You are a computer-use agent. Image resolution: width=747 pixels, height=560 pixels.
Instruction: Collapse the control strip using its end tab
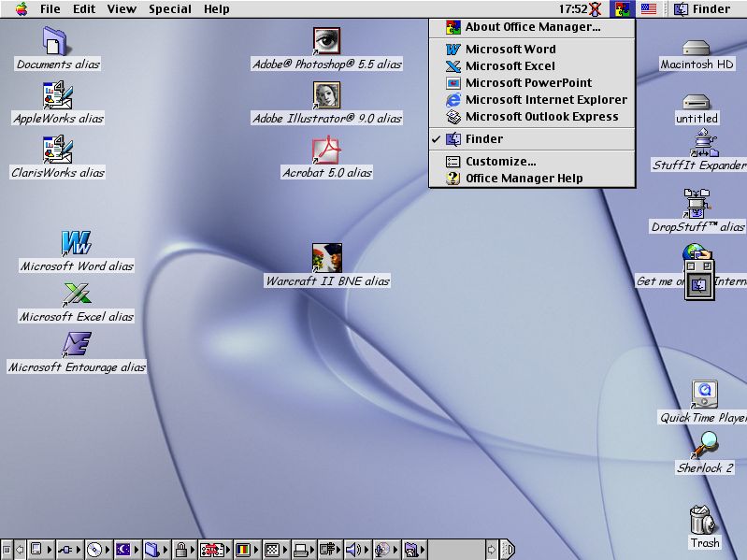point(507,550)
